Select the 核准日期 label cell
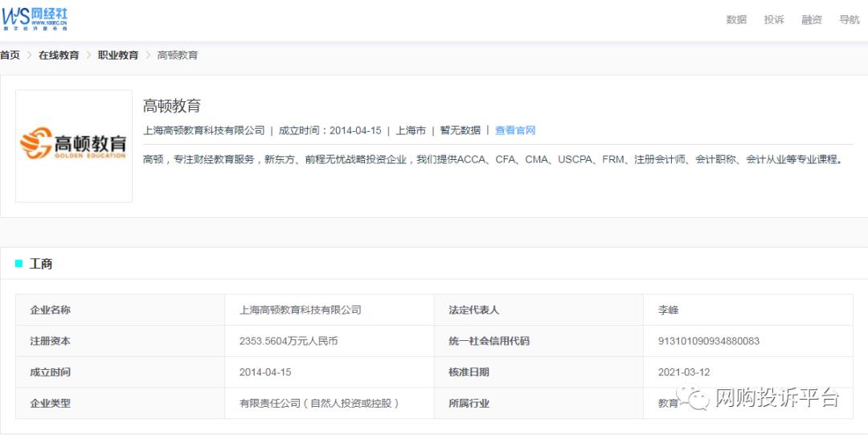 538,371
